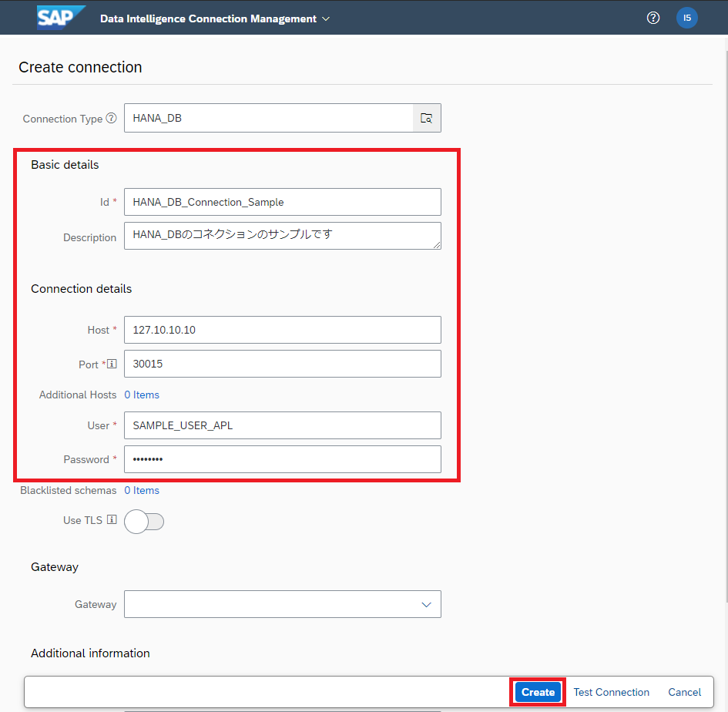Click the Use TLS info icon
This screenshot has width=728, height=712.
[x=112, y=520]
